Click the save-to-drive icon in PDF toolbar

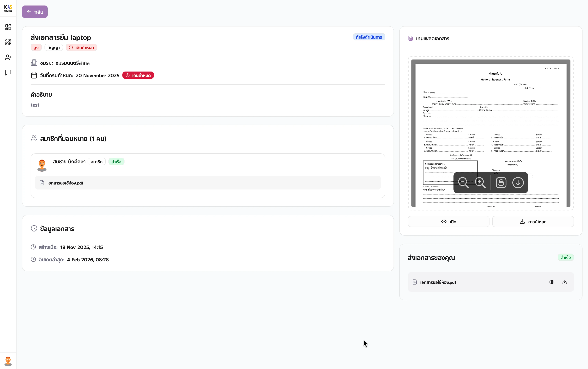tap(501, 183)
